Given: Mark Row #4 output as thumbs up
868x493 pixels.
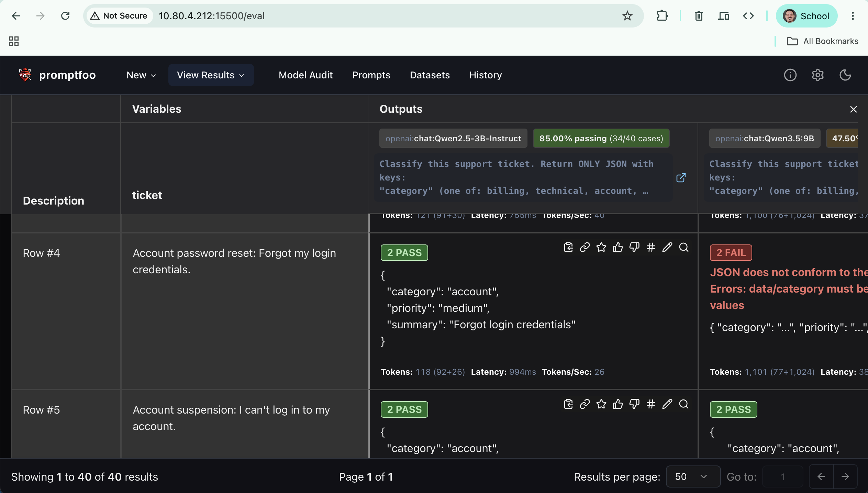Looking at the screenshot, I should [x=618, y=247].
